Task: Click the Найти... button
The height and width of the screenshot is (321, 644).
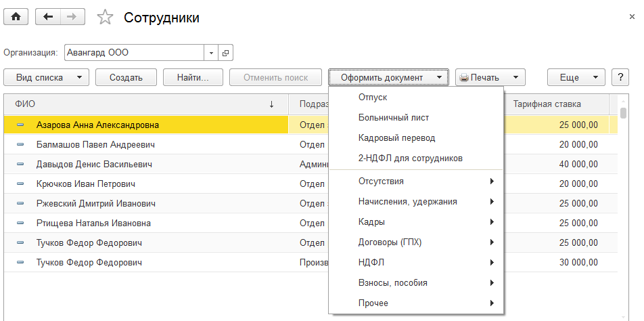Action: pos(193,77)
